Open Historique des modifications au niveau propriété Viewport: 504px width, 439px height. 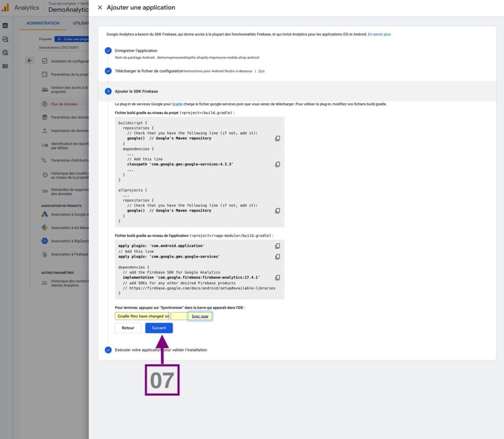coord(65,175)
